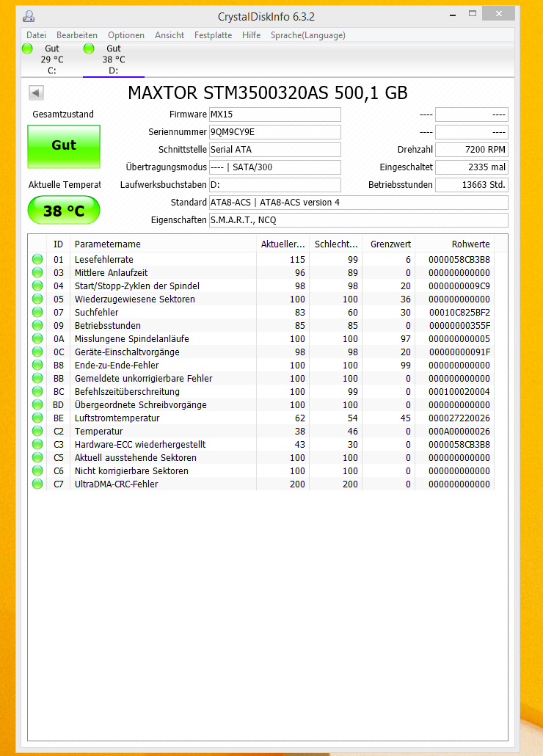Click status dot for Übergeordnete Schreibvorgänge row
The image size is (543, 756).
(37, 405)
